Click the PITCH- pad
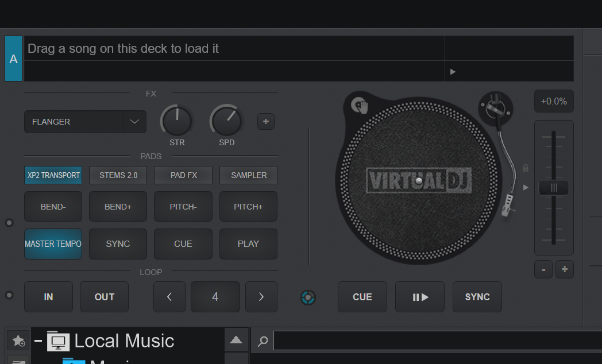Screen dimensions: 602x364 click(183, 207)
